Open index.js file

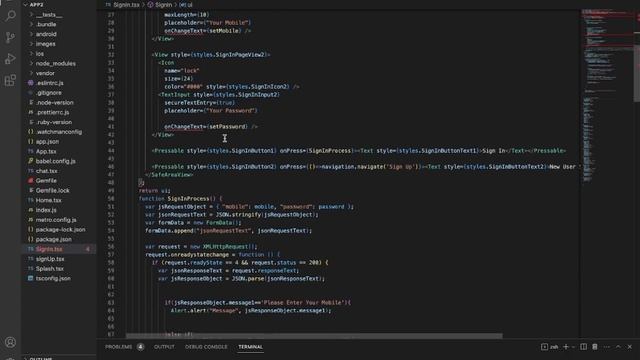pos(46,210)
